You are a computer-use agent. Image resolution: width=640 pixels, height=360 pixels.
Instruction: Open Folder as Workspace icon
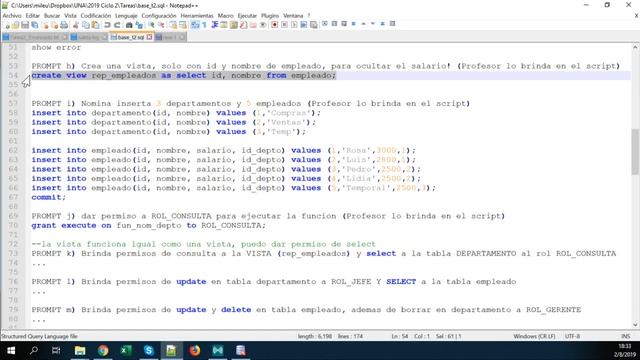(253, 25)
